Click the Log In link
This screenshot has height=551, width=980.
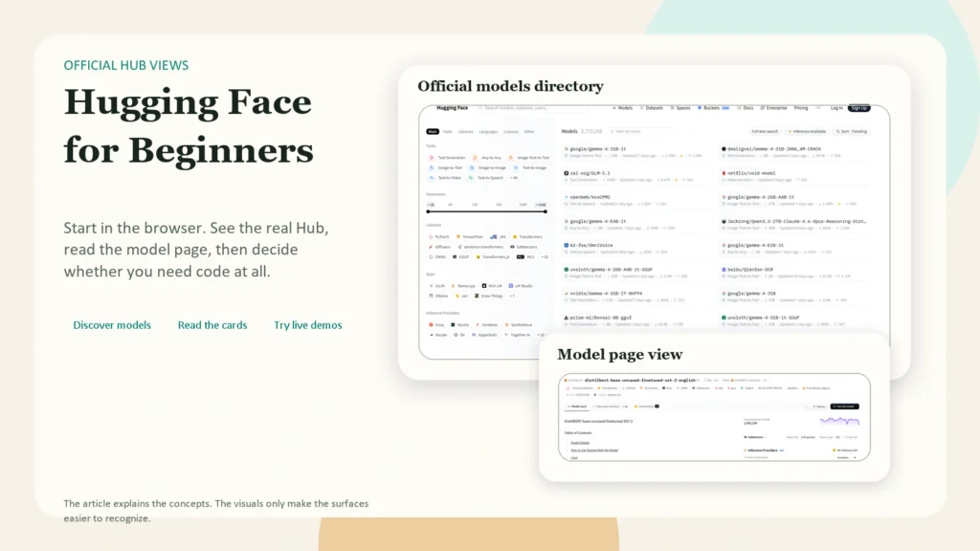(x=836, y=108)
